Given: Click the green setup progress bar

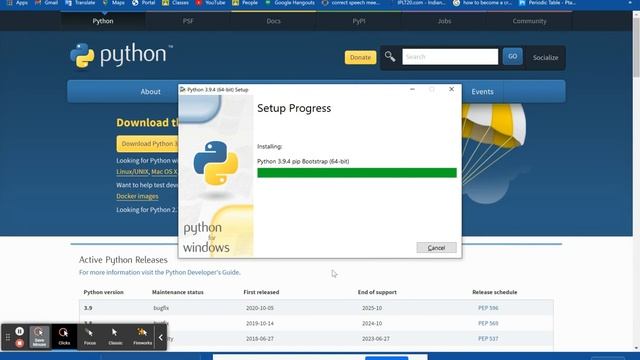Looking at the screenshot, I should (357, 173).
